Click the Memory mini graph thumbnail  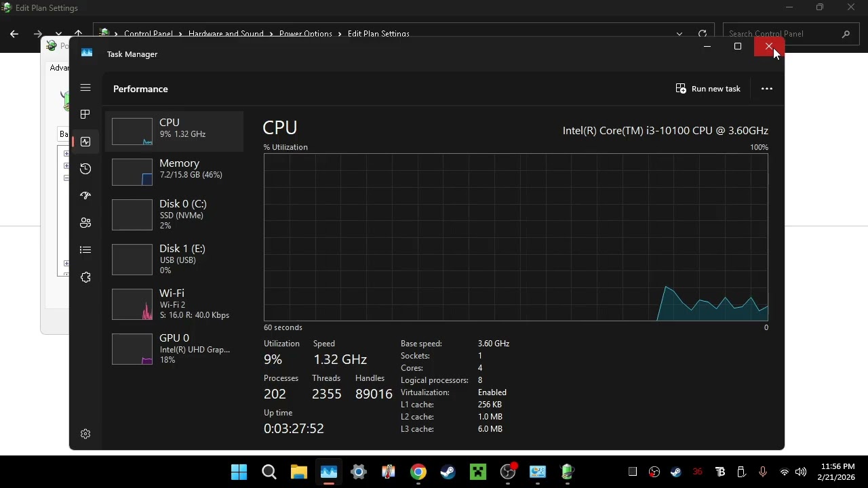(132, 172)
